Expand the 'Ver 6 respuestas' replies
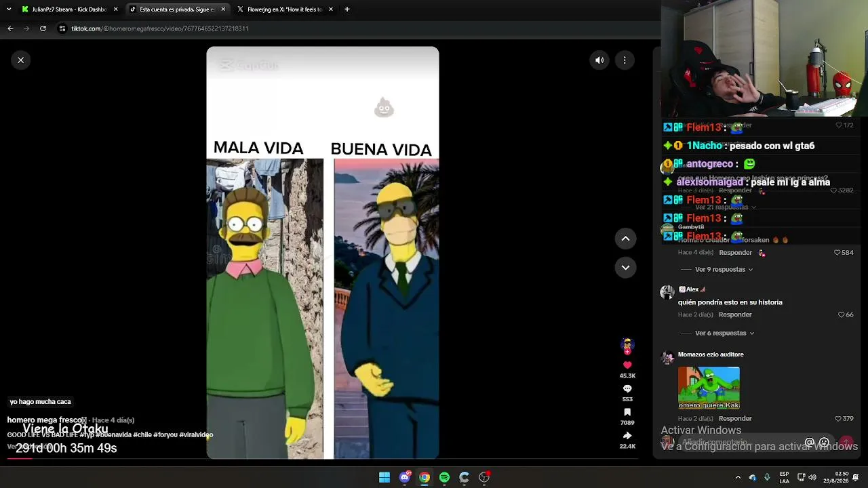The image size is (868, 488). coord(724,333)
